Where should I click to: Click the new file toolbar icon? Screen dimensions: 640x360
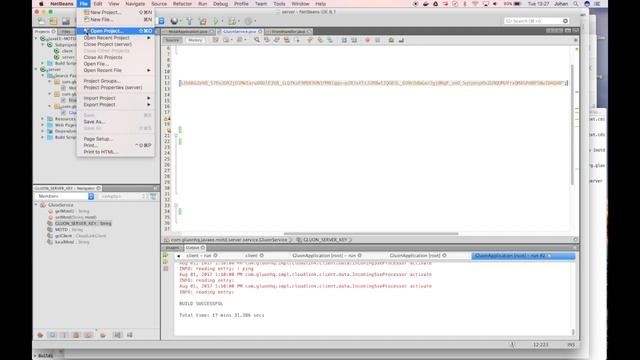pyautogui.click(x=41, y=21)
